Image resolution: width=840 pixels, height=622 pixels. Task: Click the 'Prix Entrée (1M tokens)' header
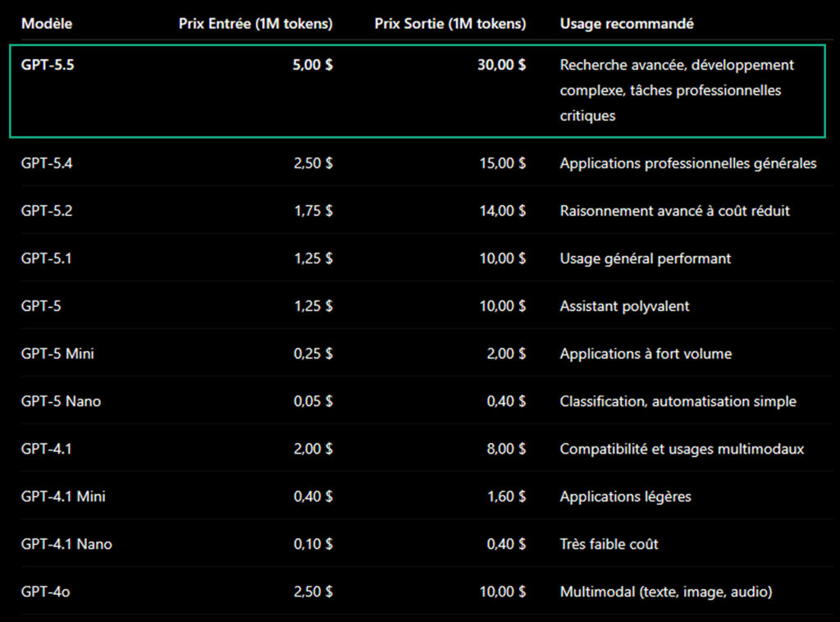(256, 24)
